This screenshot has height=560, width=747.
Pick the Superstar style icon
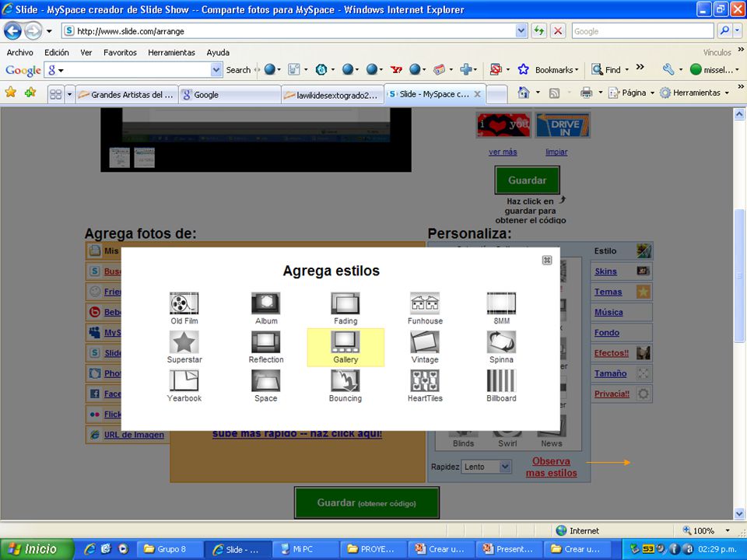184,341
